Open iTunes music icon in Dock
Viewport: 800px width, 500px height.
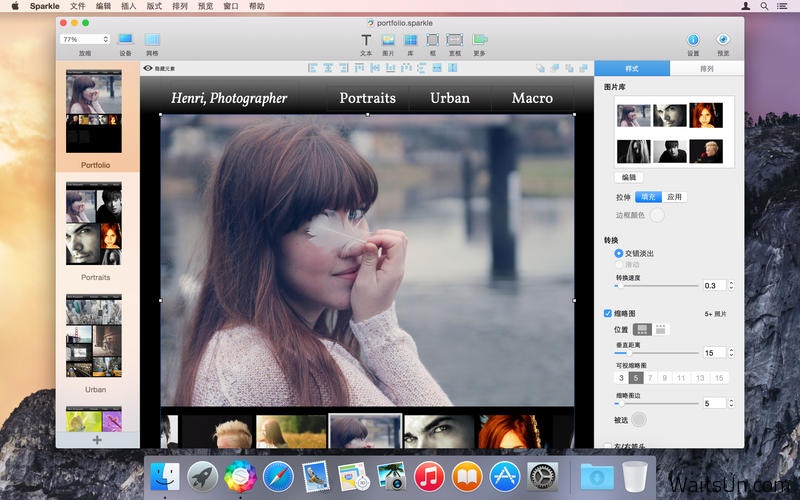click(429, 477)
